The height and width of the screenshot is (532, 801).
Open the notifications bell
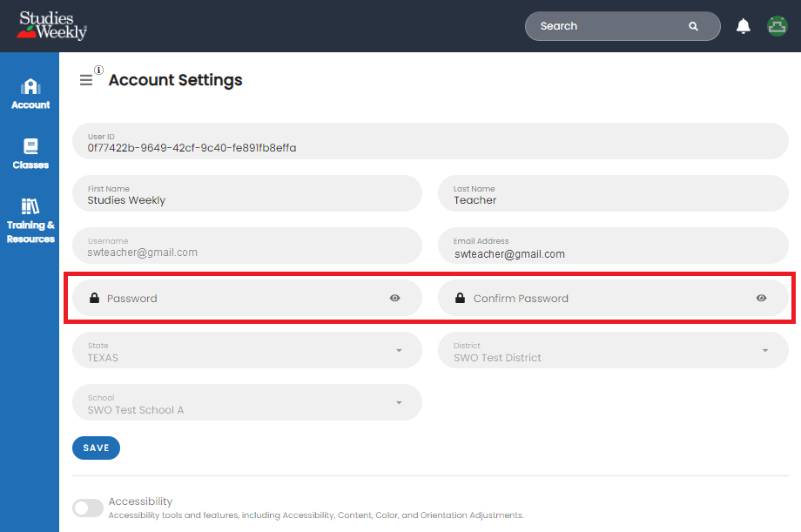tap(744, 26)
